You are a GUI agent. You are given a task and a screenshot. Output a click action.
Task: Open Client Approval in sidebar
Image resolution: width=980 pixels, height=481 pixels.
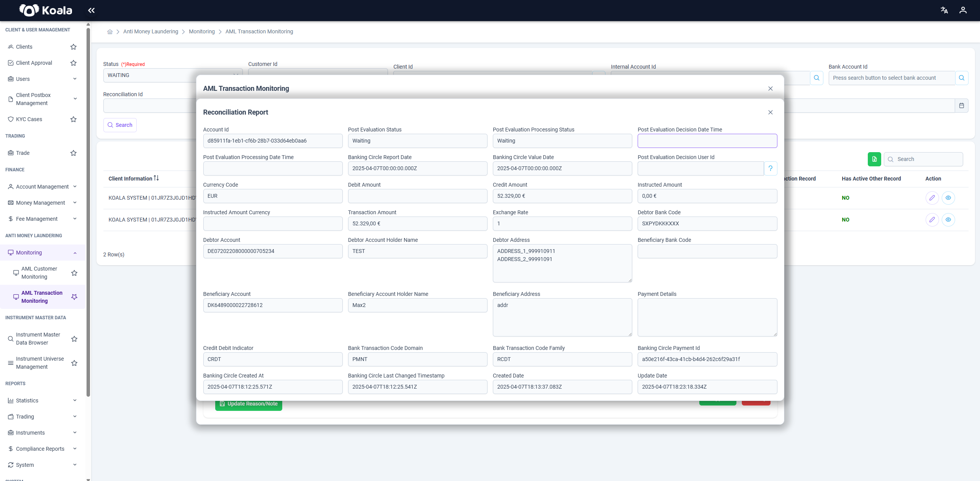point(34,63)
